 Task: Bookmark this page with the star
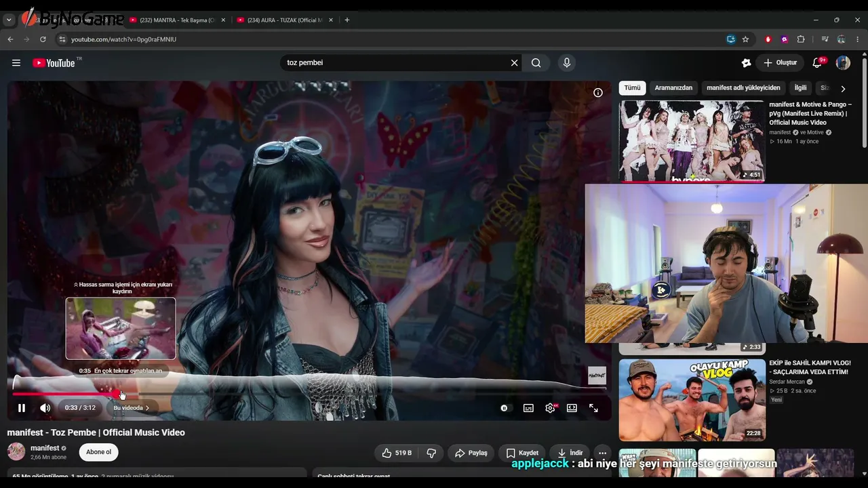click(745, 39)
